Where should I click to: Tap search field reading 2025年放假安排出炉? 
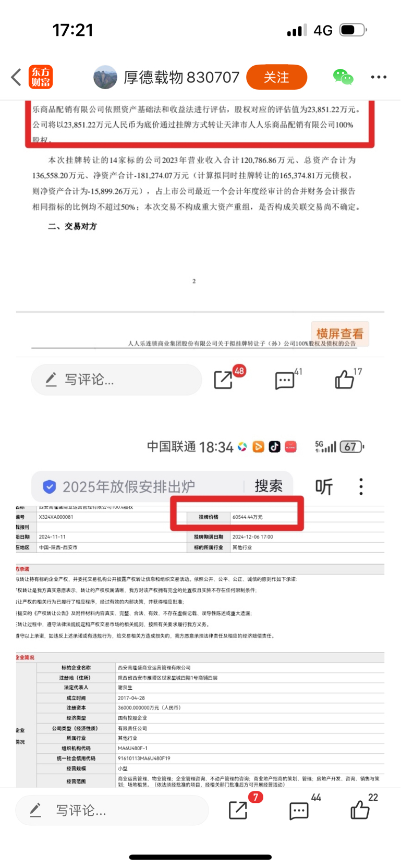click(129, 487)
